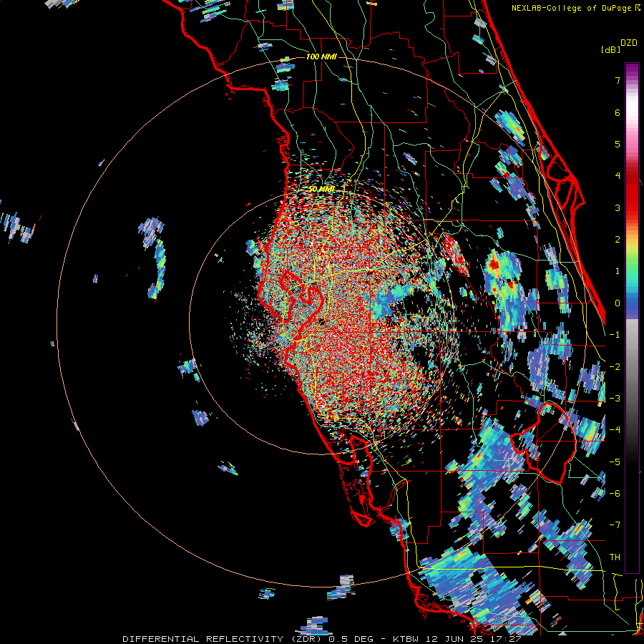Click the DIFFERENTIAL REFLECTIVITY (ZDR) caption text
Viewport: 644px width, 644px height.
(x=222, y=639)
